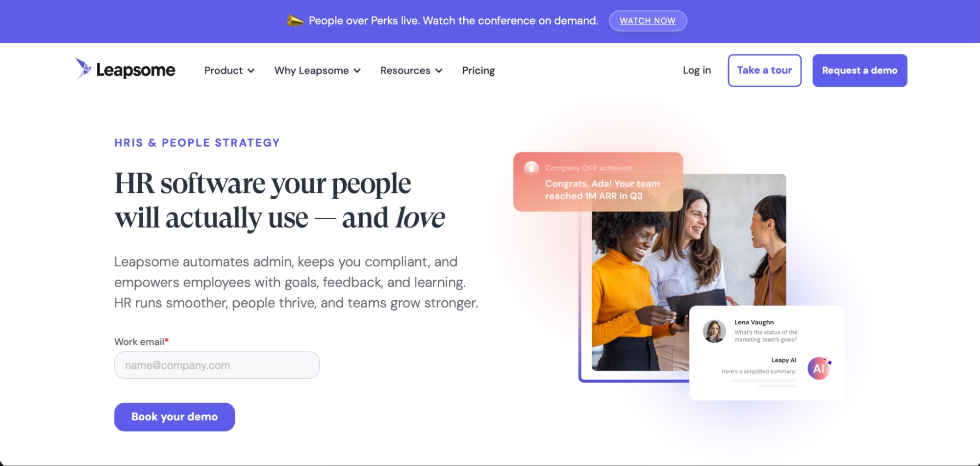The image size is (980, 466).
Task: Click the megaphone icon in announcement banner
Action: (x=295, y=21)
